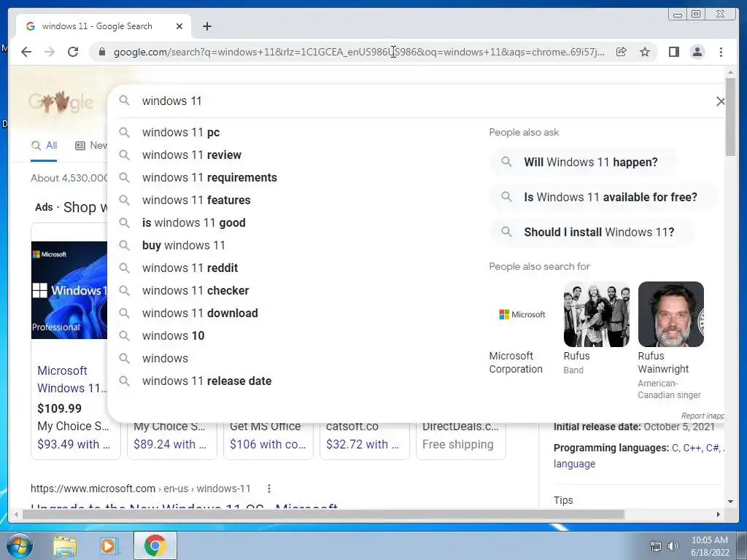Open Rufus Wainwright photo thumbnail
This screenshot has height=560, width=747.
(x=671, y=314)
